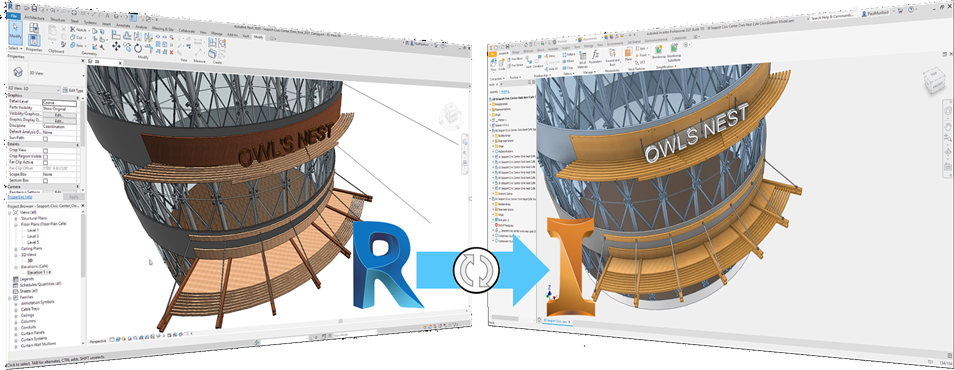Open the Properties palette button
954x370 pixels.
(34, 40)
